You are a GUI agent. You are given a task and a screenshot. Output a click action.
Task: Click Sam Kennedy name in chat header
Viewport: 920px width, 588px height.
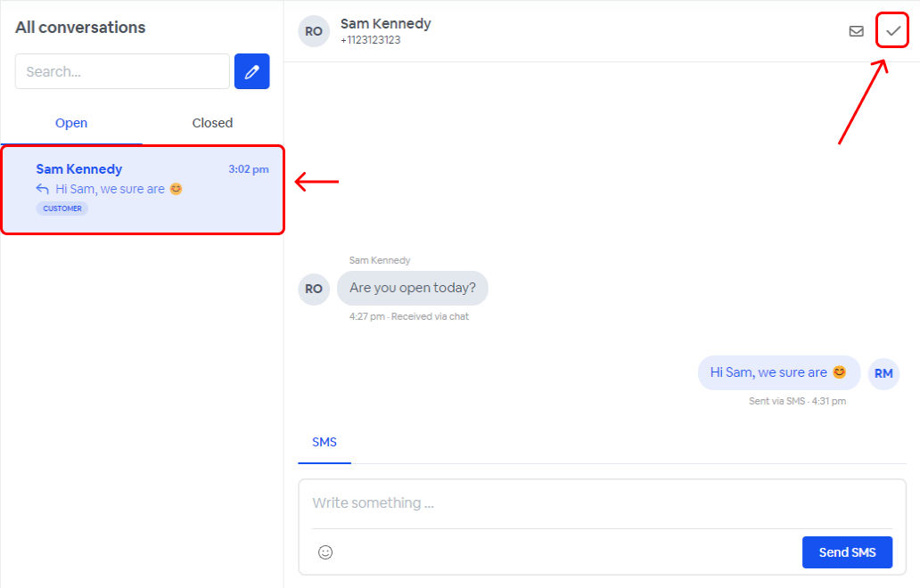pos(385,24)
